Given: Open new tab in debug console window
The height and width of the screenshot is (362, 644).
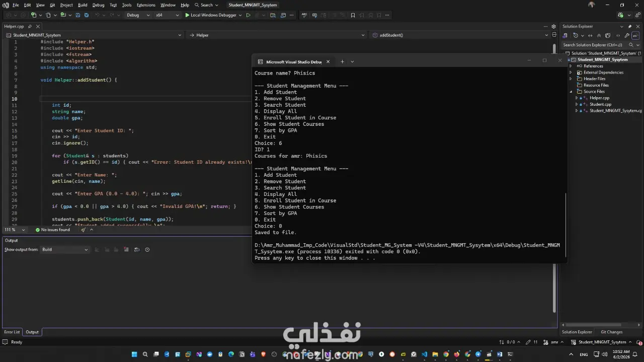Looking at the screenshot, I should (342, 61).
